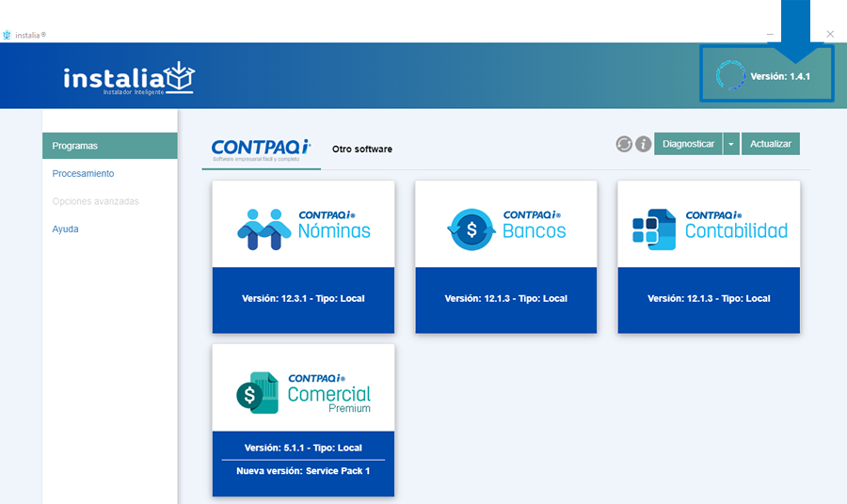Click Bancos Versión: 12.1.3 - Tipo: Local text
The width and height of the screenshot is (847, 504).
tap(506, 298)
